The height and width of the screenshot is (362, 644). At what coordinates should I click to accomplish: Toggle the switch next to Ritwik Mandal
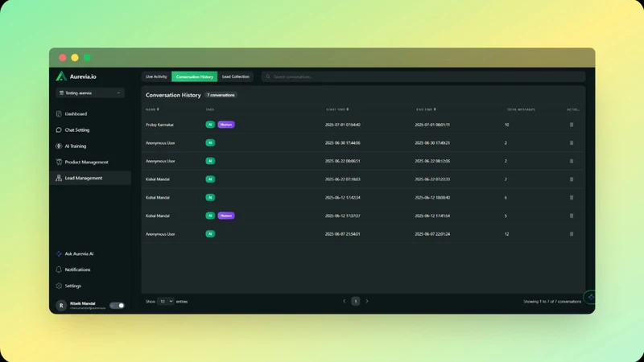point(117,306)
